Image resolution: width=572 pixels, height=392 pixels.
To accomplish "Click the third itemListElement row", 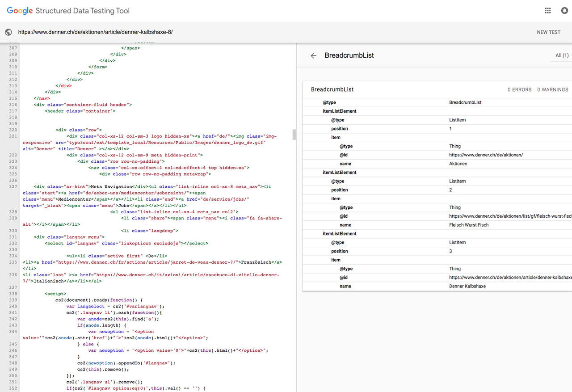I will coord(437,234).
